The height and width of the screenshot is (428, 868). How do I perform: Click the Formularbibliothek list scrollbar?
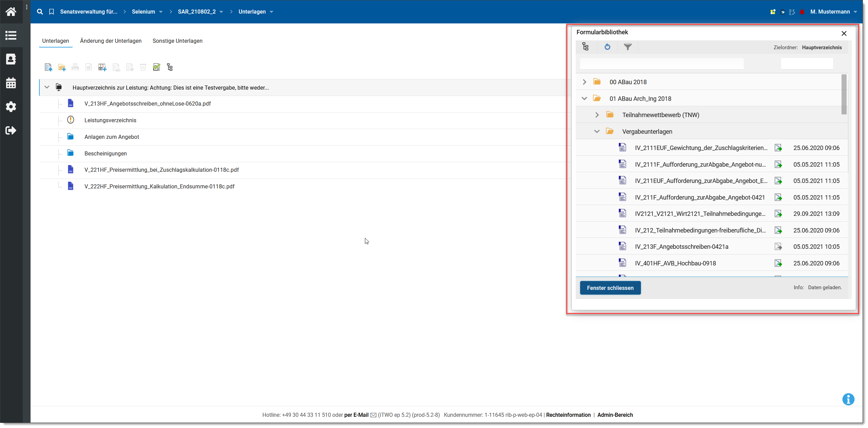point(844,94)
